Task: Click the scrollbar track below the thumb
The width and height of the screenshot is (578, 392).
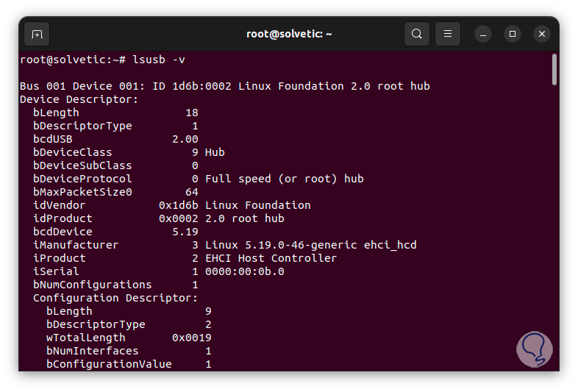Action: pos(554,221)
